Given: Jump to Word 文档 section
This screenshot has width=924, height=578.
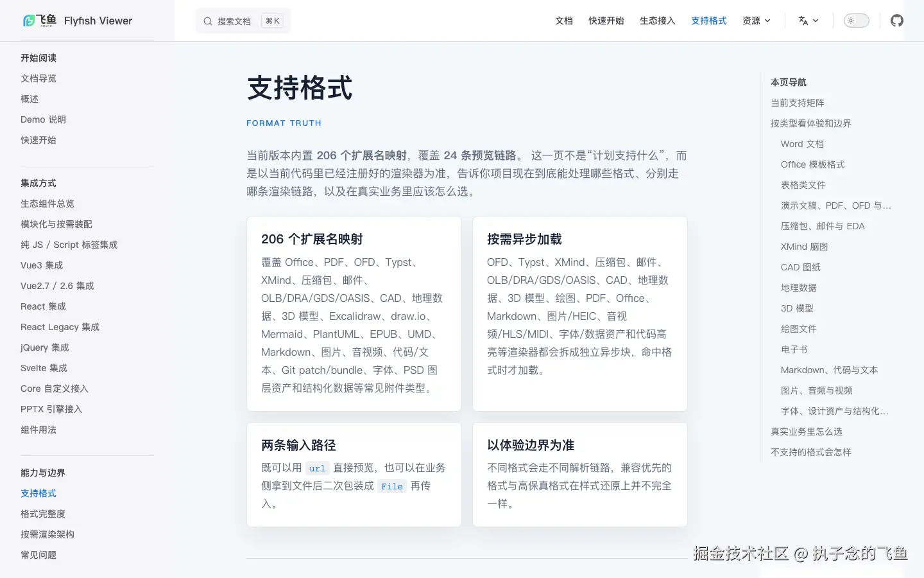Looking at the screenshot, I should click(x=802, y=144).
